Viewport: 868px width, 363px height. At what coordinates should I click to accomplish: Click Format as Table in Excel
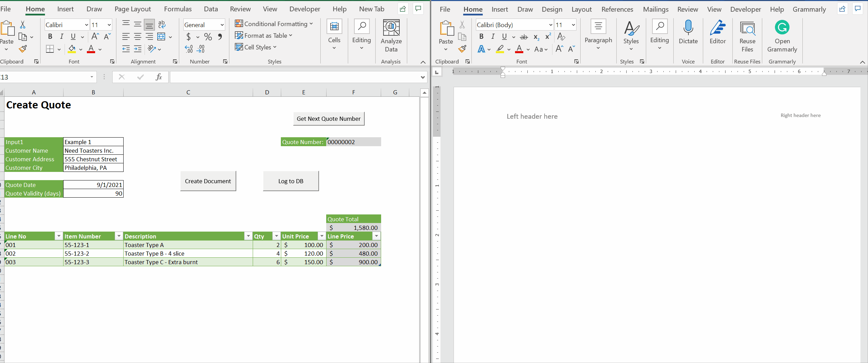[x=264, y=35]
